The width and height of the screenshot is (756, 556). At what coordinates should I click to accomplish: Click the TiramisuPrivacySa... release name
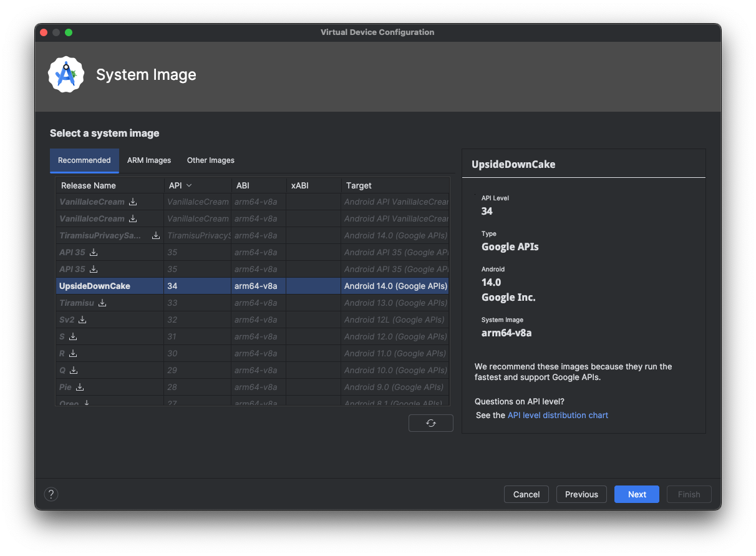(100, 235)
